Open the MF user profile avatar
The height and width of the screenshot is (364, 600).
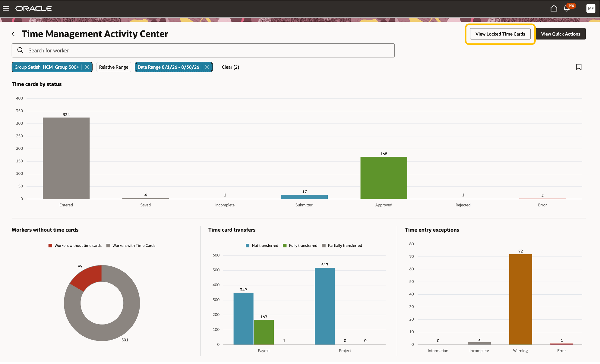click(x=591, y=8)
